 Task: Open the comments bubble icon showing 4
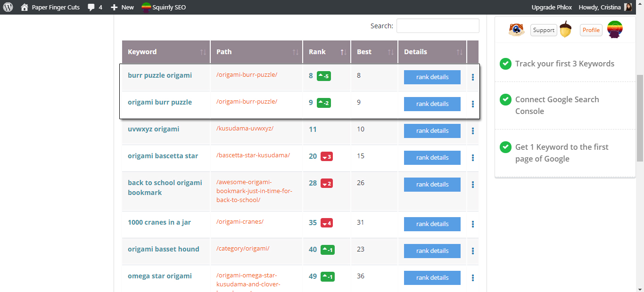[x=91, y=8]
